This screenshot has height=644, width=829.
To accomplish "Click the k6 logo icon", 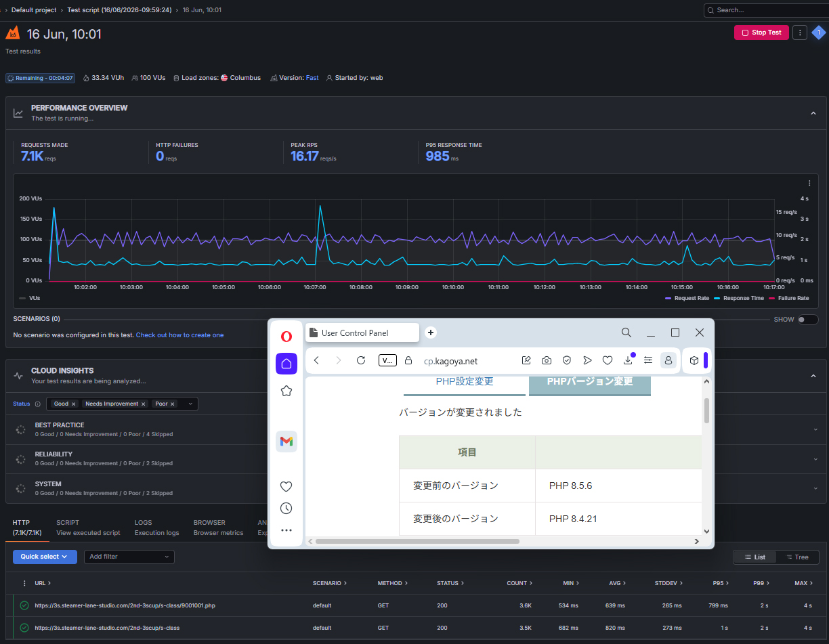I will pyautogui.click(x=12, y=33).
